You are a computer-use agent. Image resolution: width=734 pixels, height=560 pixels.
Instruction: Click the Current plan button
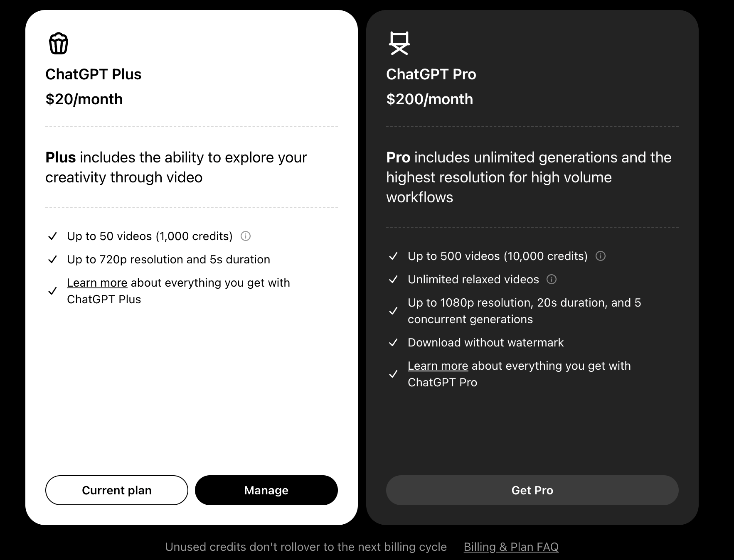coord(117,490)
